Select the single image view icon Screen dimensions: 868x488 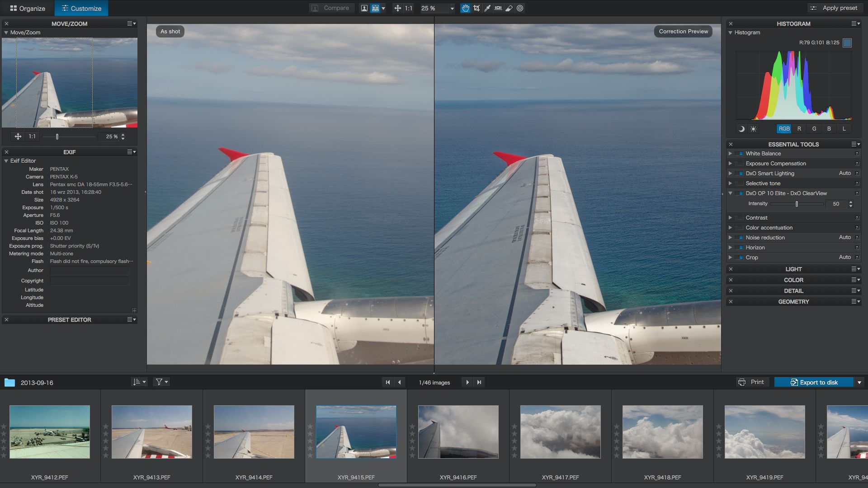click(x=364, y=8)
